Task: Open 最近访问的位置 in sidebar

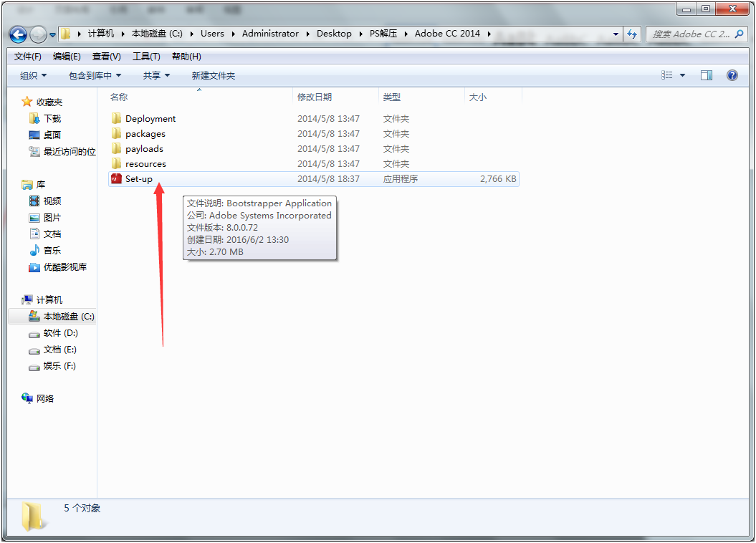Action: (62, 151)
